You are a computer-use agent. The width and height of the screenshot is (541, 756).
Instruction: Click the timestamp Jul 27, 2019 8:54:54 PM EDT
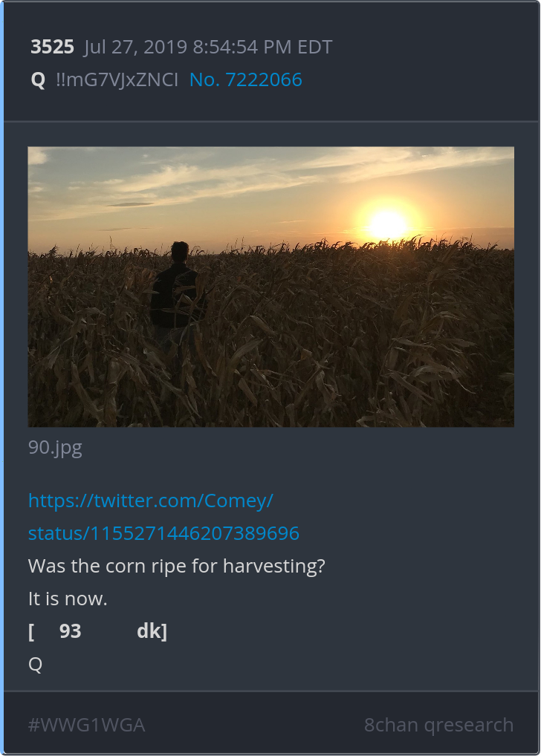point(208,48)
